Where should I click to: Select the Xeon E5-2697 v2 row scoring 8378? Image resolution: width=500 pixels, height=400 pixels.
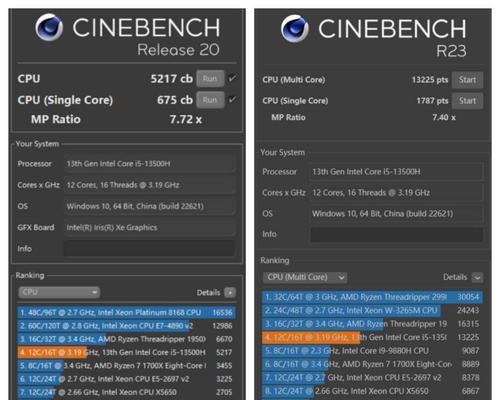(x=373, y=378)
